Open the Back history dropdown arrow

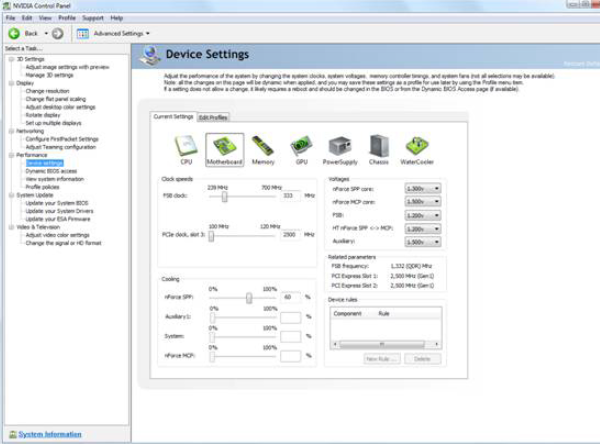[46, 34]
